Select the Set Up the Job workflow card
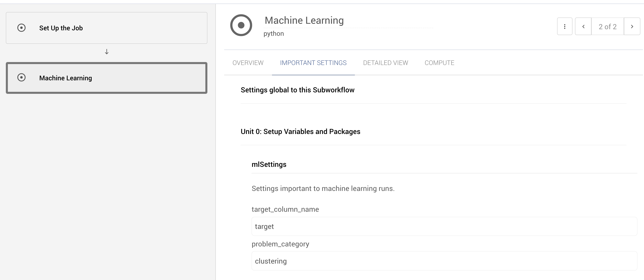This screenshot has height=280, width=644. click(x=106, y=28)
